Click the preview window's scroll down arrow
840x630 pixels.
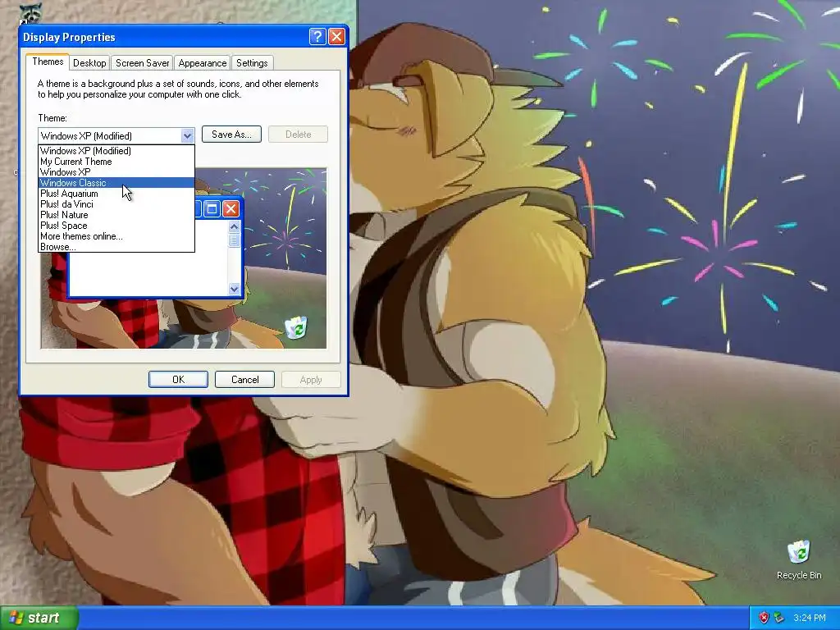(234, 290)
